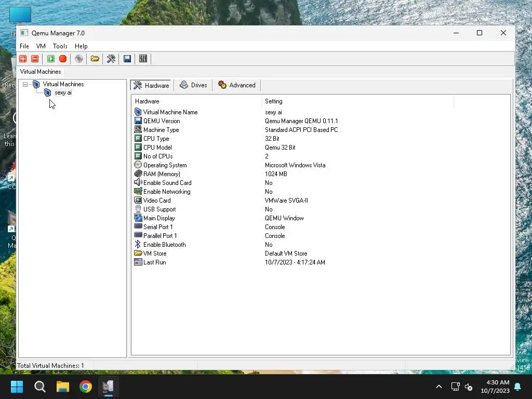Start the VM with green play icon
The width and height of the screenshot is (532, 399).
(x=51, y=59)
